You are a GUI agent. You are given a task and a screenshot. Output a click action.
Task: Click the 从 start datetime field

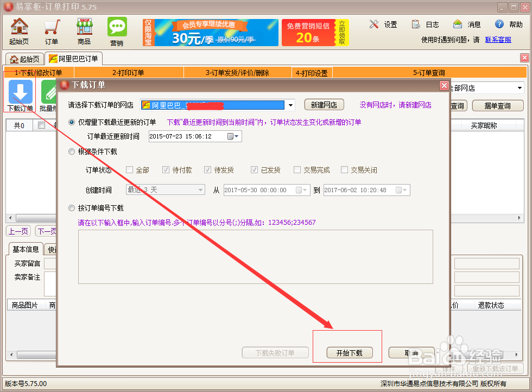pos(267,190)
